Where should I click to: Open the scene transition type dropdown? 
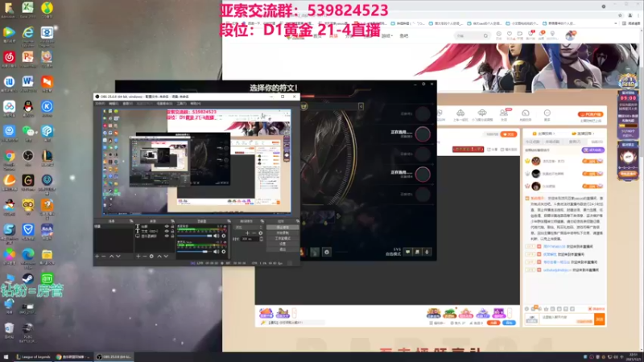pyautogui.click(x=248, y=227)
